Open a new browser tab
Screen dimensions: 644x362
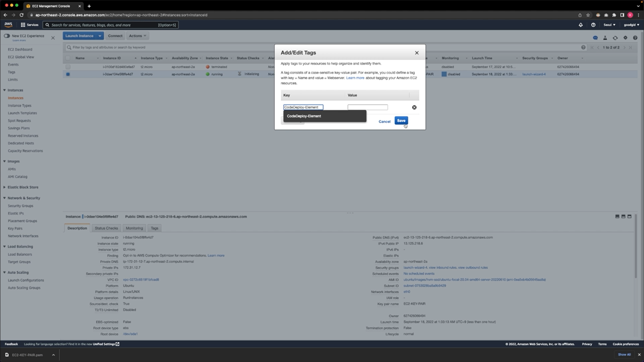pyautogui.click(x=89, y=6)
